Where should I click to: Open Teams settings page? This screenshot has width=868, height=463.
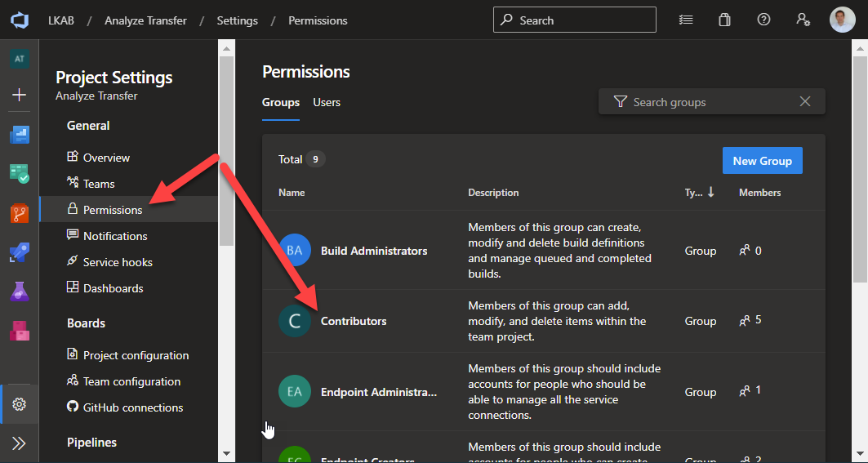tap(99, 184)
